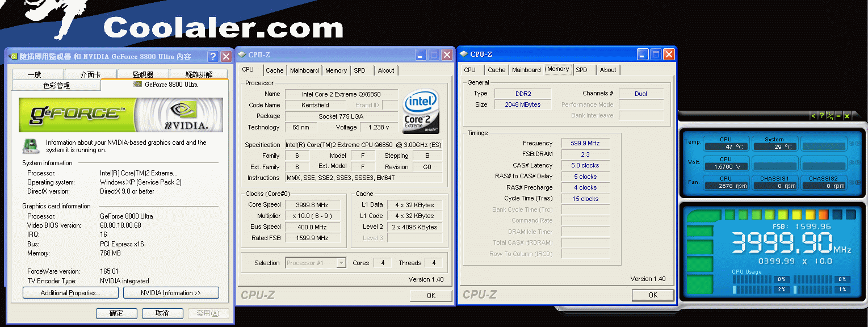Click the back arrow icon in the monitoring widget
The width and height of the screenshot is (868, 327).
[x=813, y=116]
